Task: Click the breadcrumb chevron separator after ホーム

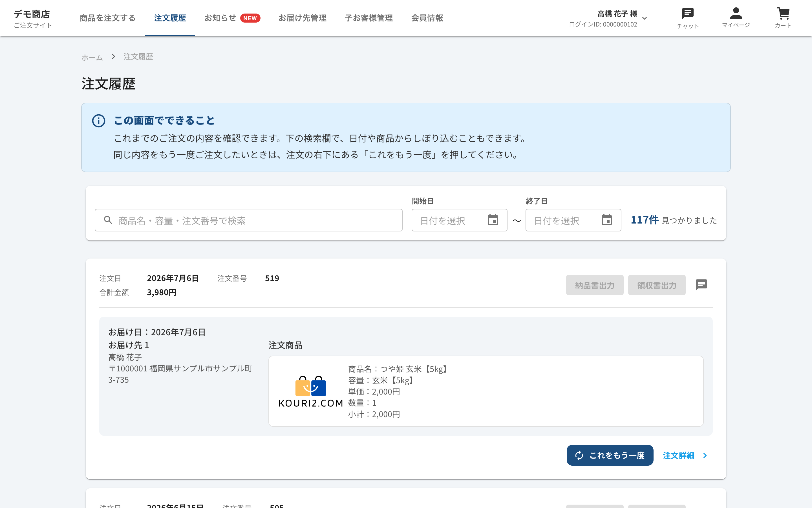Action: pos(113,56)
